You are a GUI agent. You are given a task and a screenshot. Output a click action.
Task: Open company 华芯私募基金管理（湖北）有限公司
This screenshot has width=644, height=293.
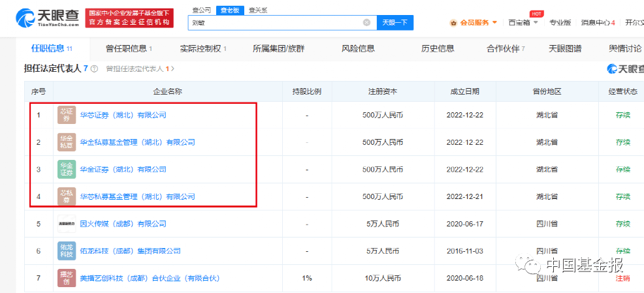(137, 196)
